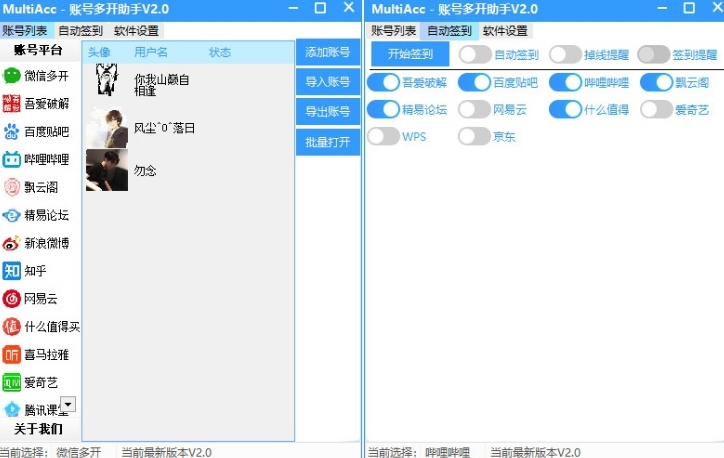Enable the 京东 sign-in toggle
The height and width of the screenshot is (458, 724).
(474, 136)
